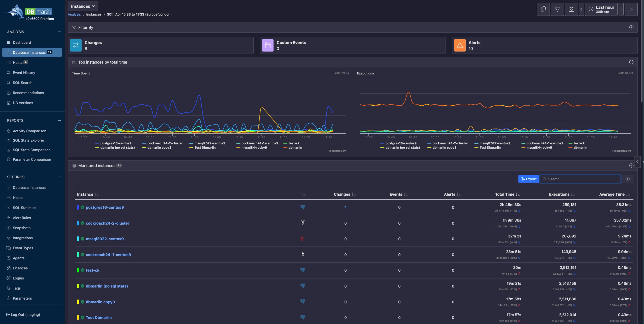Sort table by Total Time column
The height and width of the screenshot is (324, 644).
pos(507,194)
